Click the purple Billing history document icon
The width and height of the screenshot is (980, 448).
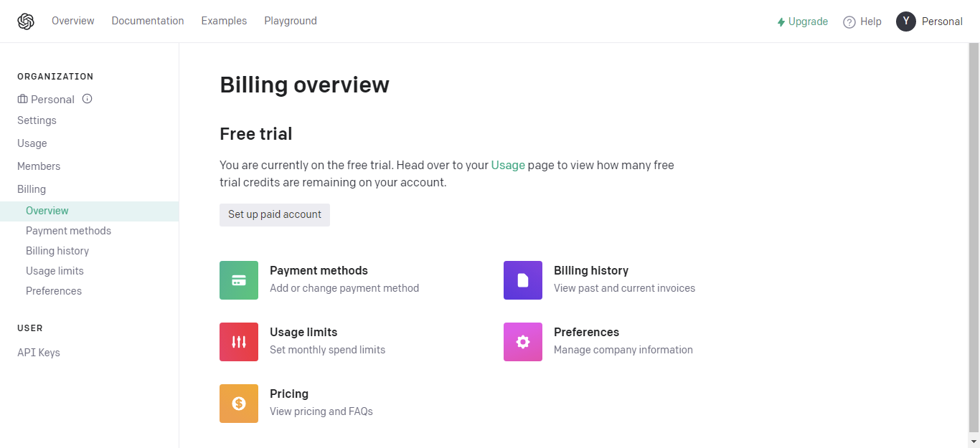tap(523, 280)
